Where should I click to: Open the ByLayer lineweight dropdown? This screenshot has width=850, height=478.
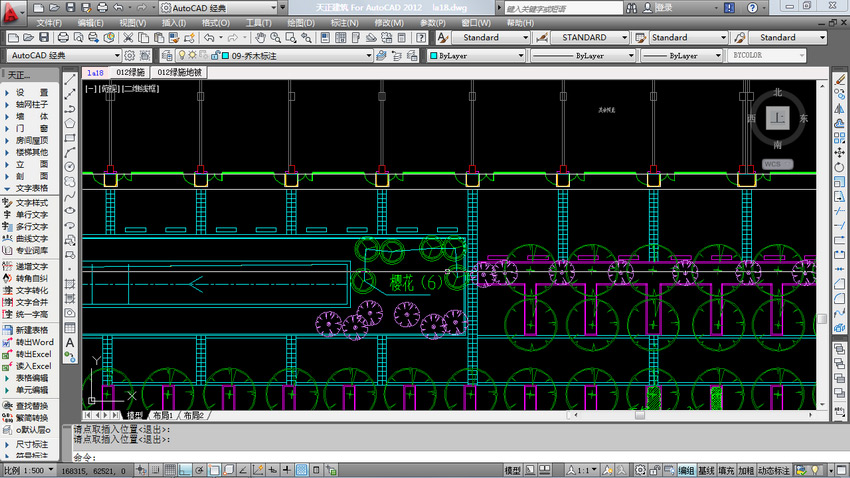tap(682, 55)
